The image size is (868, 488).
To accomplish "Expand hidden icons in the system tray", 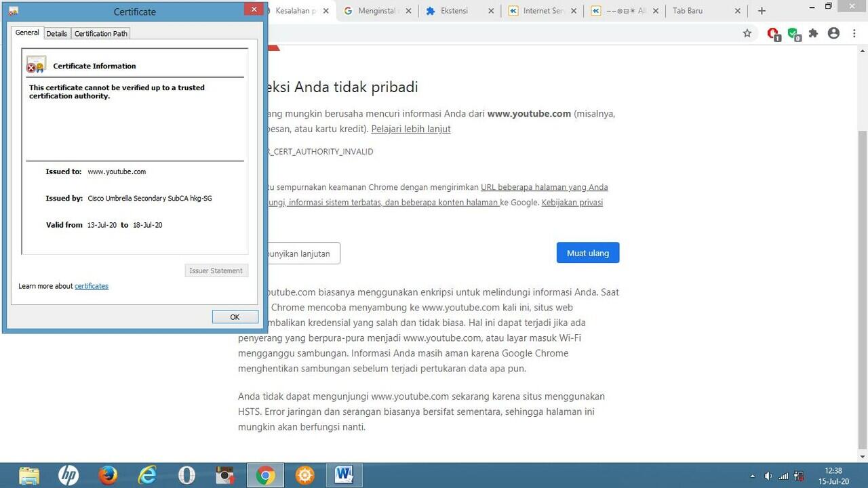I will (753, 475).
